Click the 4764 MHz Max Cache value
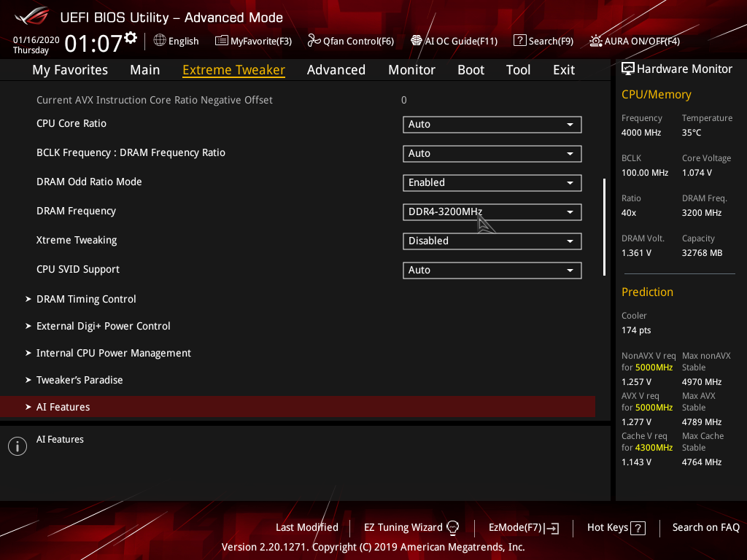The width and height of the screenshot is (747, 560). (701, 462)
